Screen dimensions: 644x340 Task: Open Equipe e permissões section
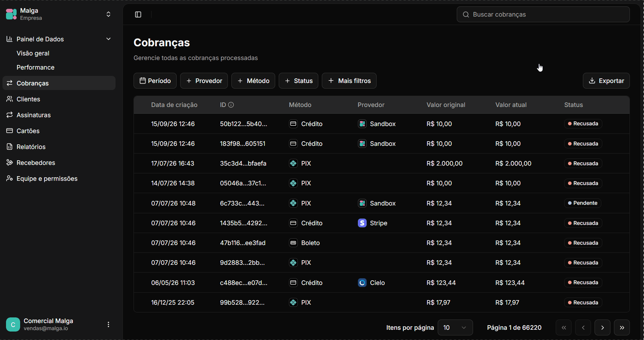coord(47,179)
